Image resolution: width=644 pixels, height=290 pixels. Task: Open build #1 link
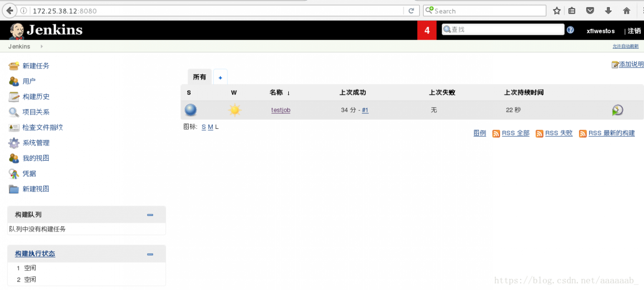pos(365,110)
